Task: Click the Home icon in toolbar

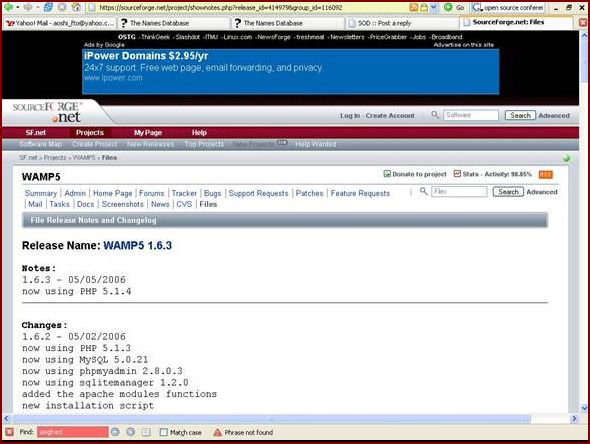Action: click(76, 7)
